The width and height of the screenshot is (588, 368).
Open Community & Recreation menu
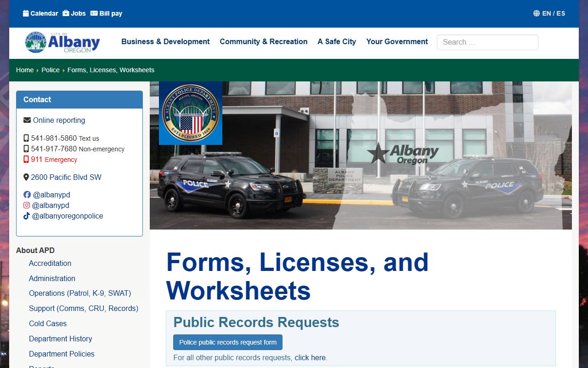coord(264,41)
